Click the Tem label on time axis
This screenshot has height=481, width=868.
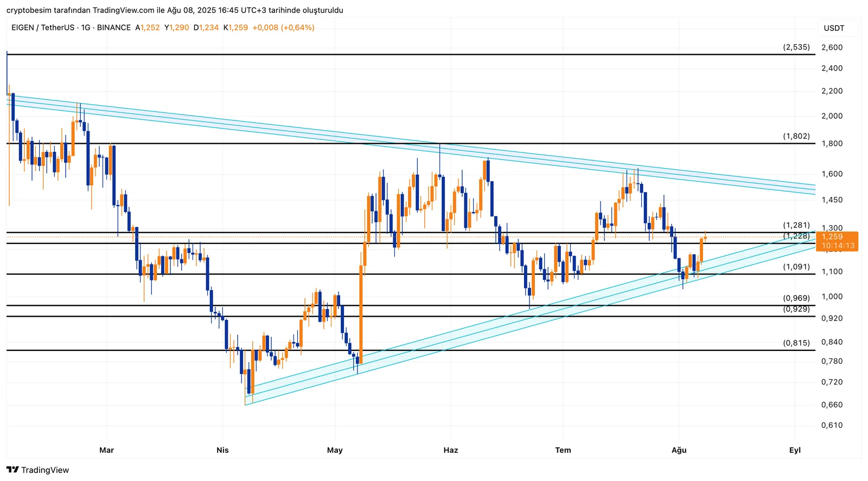click(x=563, y=450)
